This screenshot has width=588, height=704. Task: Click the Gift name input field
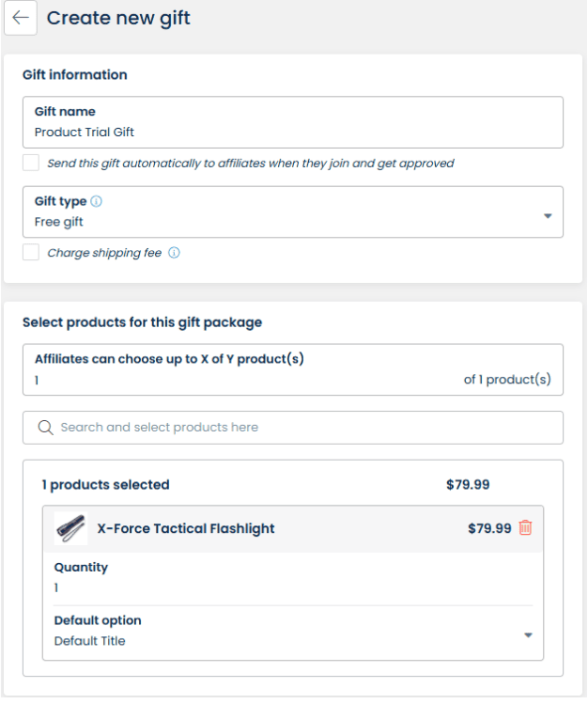[x=292, y=133]
